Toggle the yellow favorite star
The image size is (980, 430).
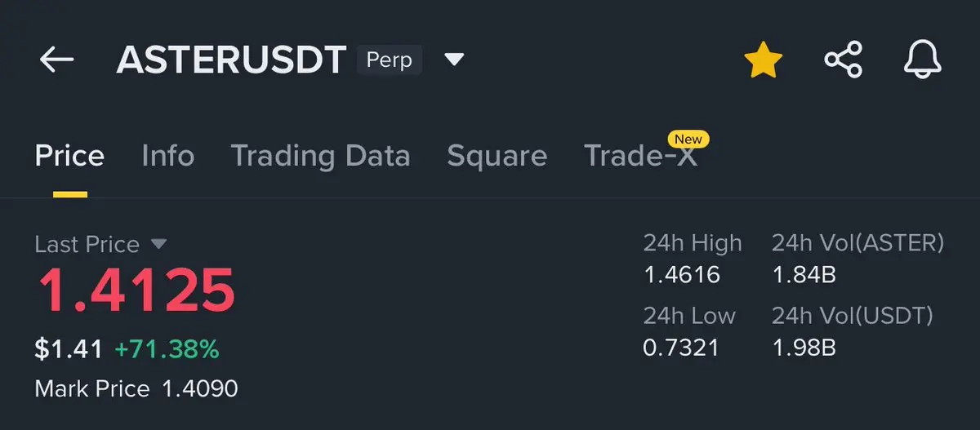click(x=764, y=60)
